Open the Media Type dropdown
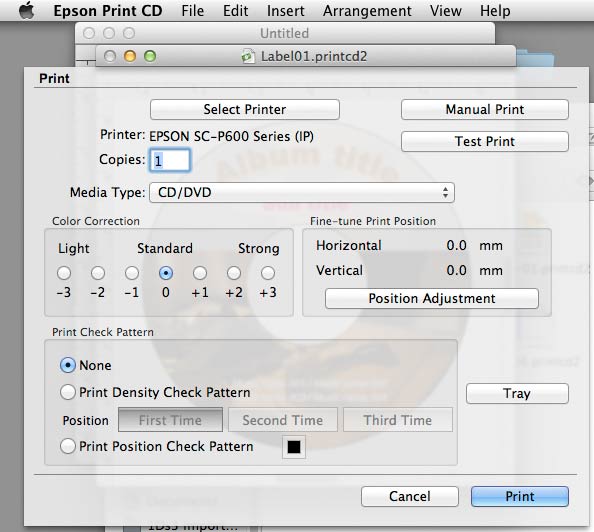The height and width of the screenshot is (532, 594). (302, 192)
